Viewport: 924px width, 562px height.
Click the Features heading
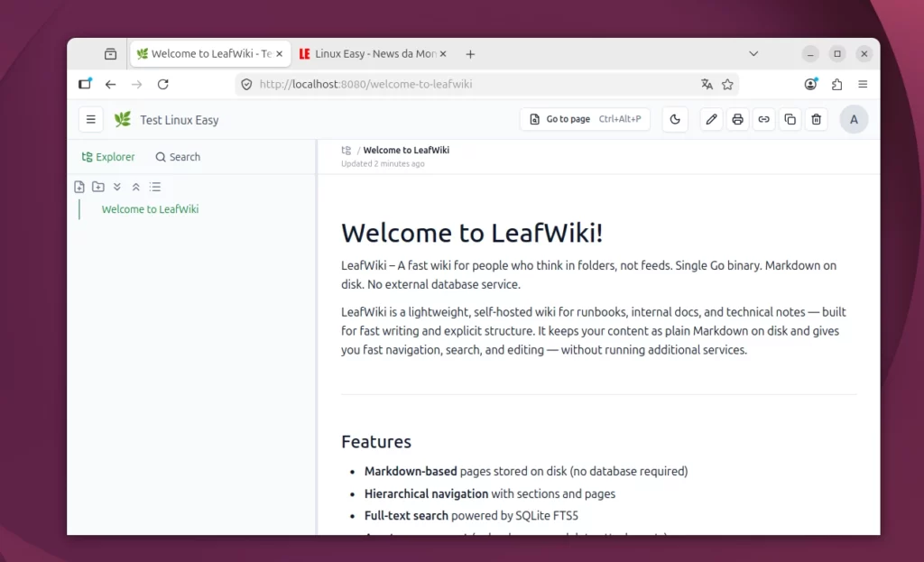[376, 442]
